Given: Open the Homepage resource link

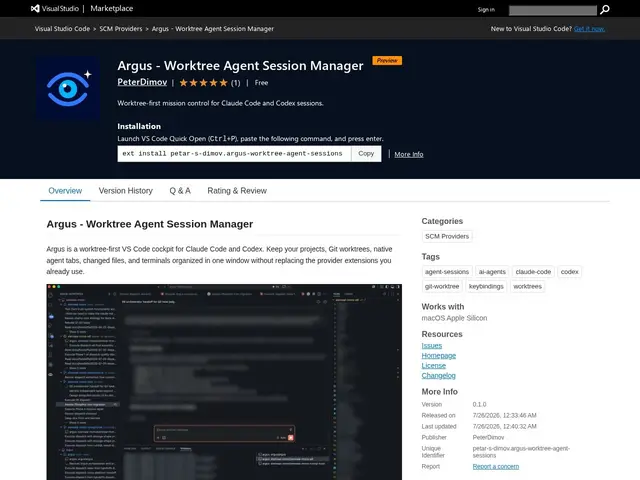Looking at the screenshot, I should click(439, 356).
